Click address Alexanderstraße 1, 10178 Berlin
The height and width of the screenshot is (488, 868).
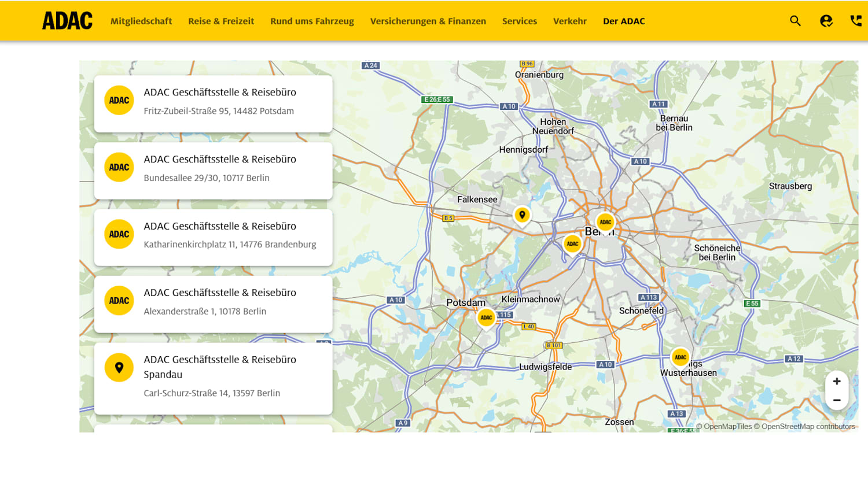[x=205, y=312]
